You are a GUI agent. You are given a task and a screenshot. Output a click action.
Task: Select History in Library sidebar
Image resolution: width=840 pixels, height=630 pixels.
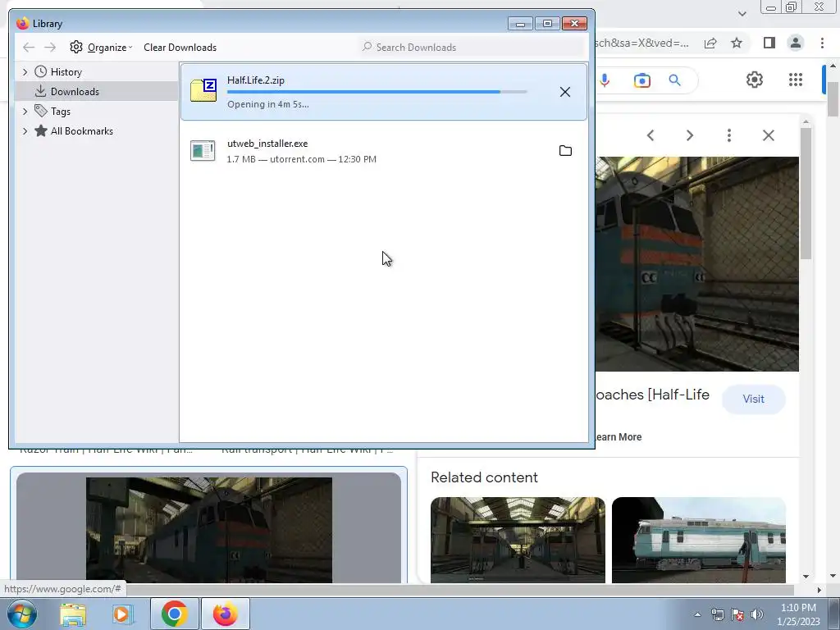tap(66, 72)
